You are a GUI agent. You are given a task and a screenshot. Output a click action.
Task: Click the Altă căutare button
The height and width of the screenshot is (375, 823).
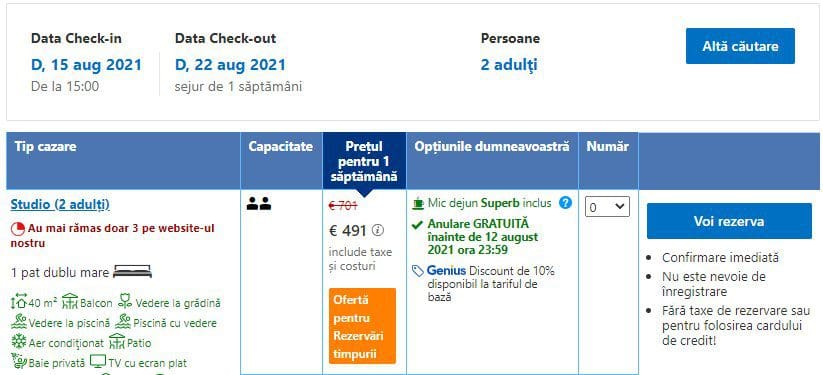(x=740, y=46)
